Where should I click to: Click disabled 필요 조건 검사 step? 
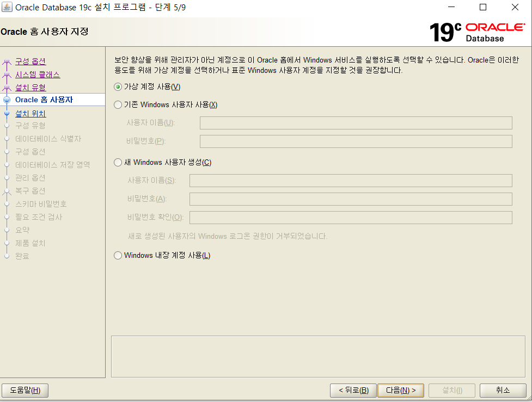39,217
